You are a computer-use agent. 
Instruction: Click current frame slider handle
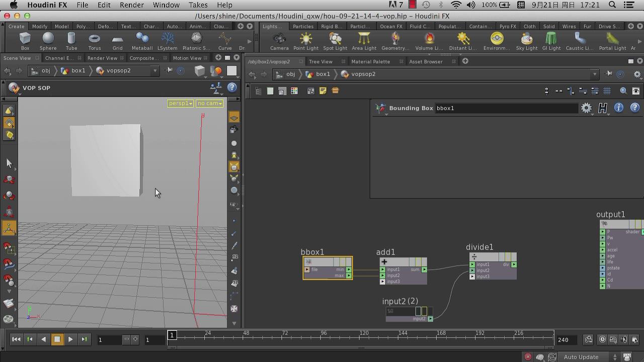coord(172,335)
